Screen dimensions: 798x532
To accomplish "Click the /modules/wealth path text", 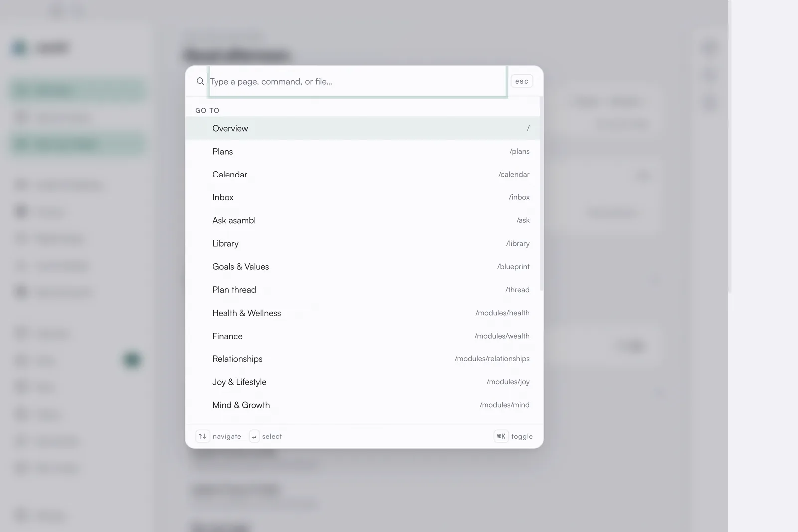I will coord(502,336).
